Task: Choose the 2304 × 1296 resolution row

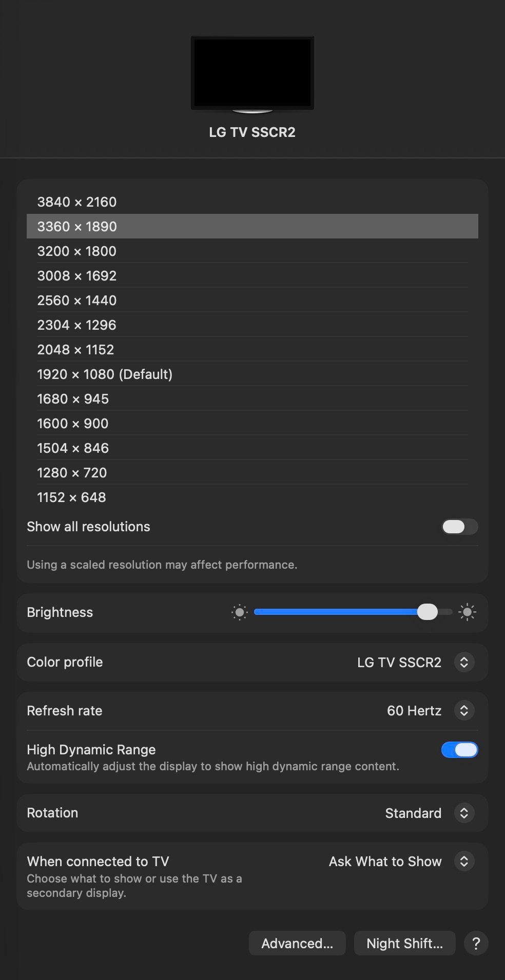Action: 252,325
